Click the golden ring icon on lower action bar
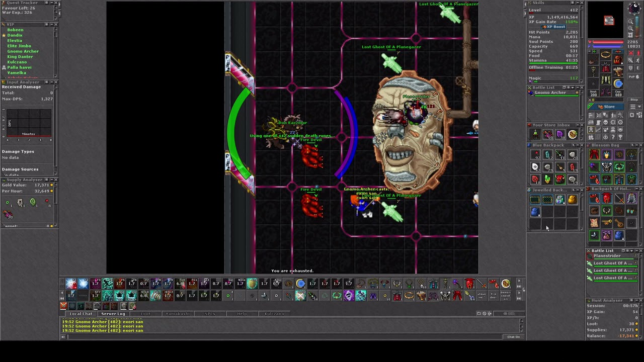Viewport: 644px width, 362px height. [x=409, y=296]
